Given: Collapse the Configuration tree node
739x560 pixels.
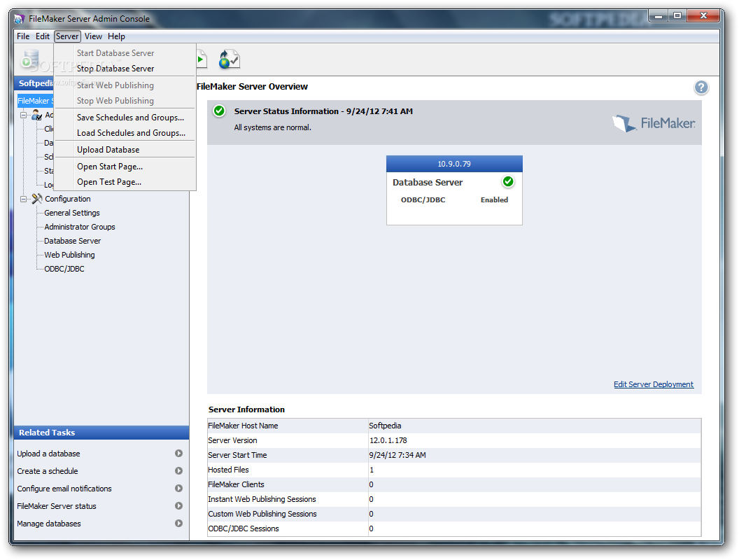Looking at the screenshot, I should coord(23,199).
